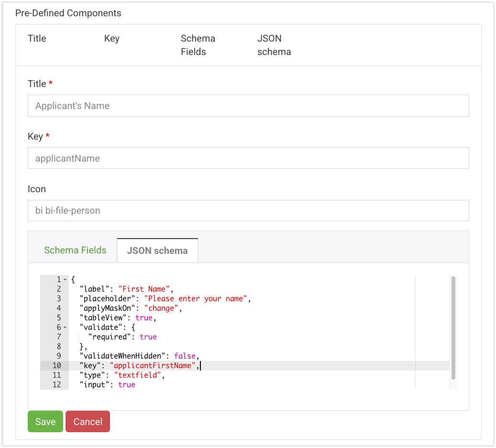Place cursor on "textfield" type value
This screenshot has height=448, width=496.
138,375
